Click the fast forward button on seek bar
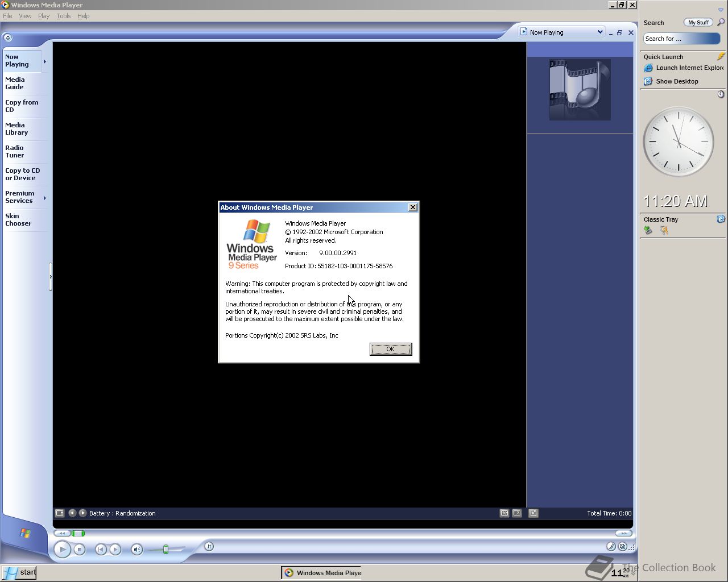The height and width of the screenshot is (582, 728). coord(624,533)
